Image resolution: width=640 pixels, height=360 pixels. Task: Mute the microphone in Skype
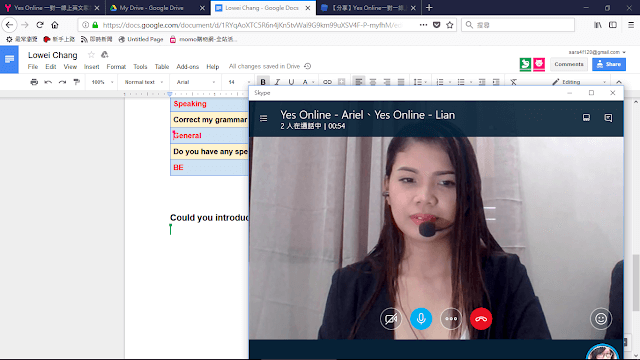pyautogui.click(x=421, y=319)
